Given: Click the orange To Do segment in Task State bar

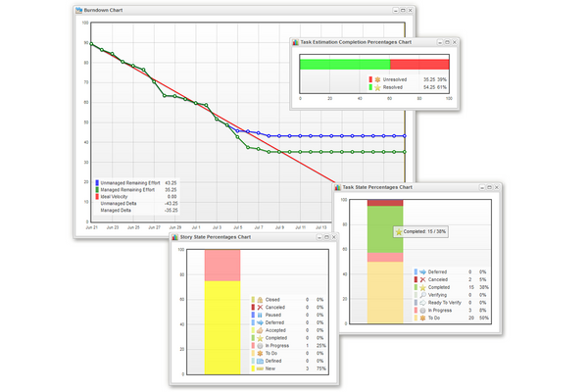Looking at the screenshot, I should coord(385,292).
